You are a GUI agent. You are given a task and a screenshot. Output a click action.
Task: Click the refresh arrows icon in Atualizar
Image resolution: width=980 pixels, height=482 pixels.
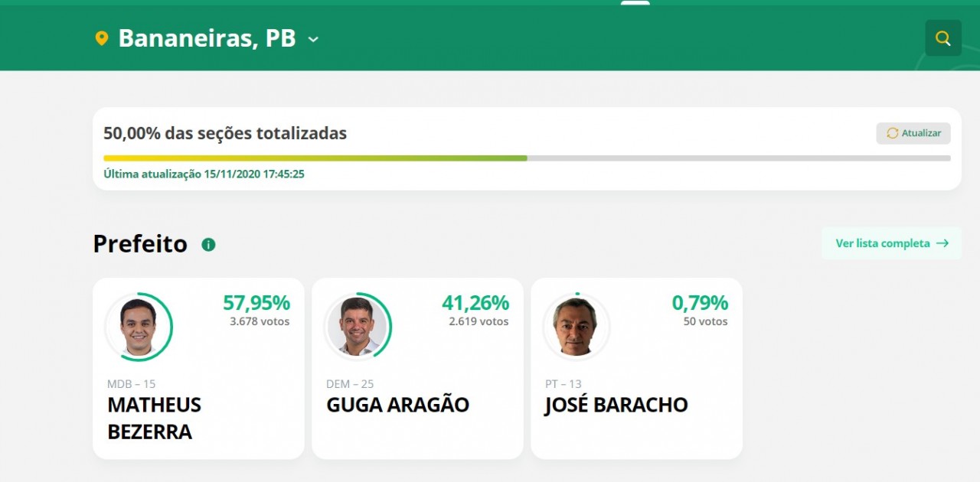click(x=892, y=133)
